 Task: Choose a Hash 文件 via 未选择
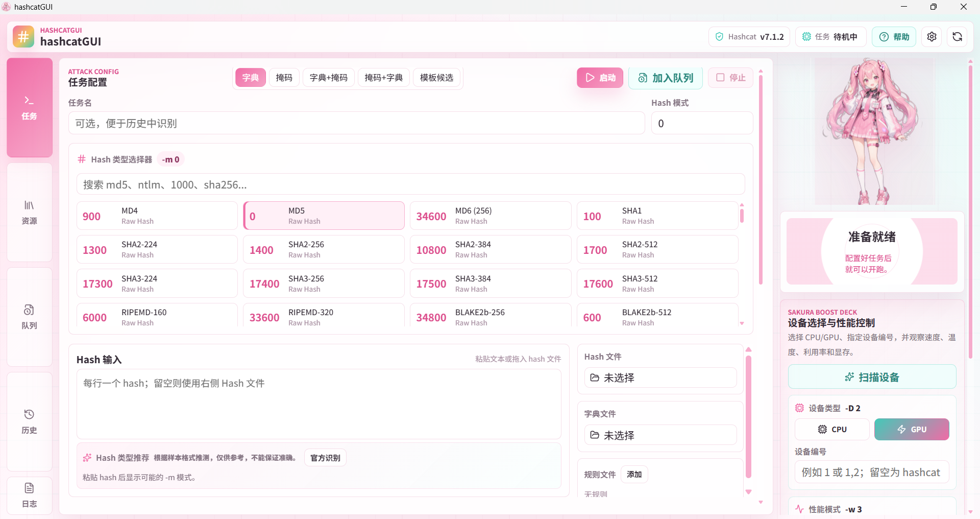pos(660,378)
